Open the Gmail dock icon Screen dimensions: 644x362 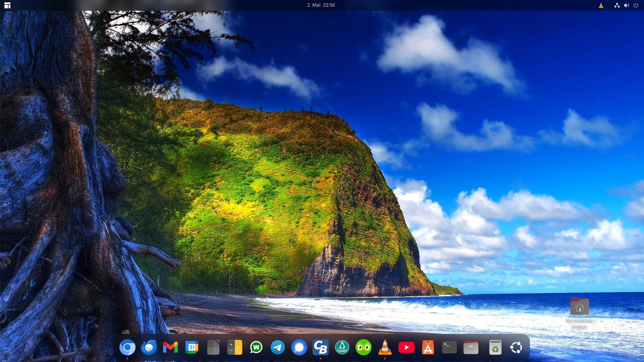click(x=170, y=348)
